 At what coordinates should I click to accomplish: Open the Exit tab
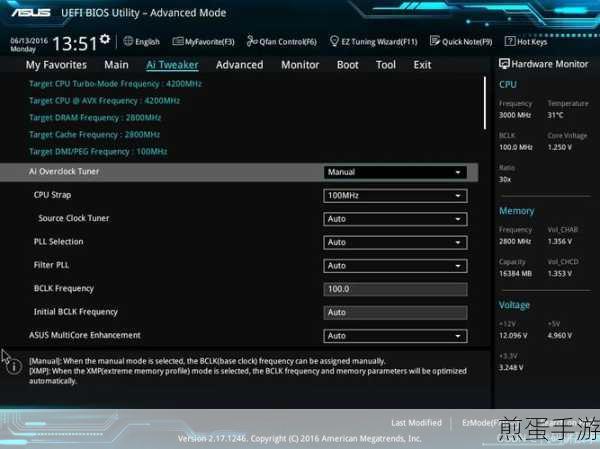(422, 65)
